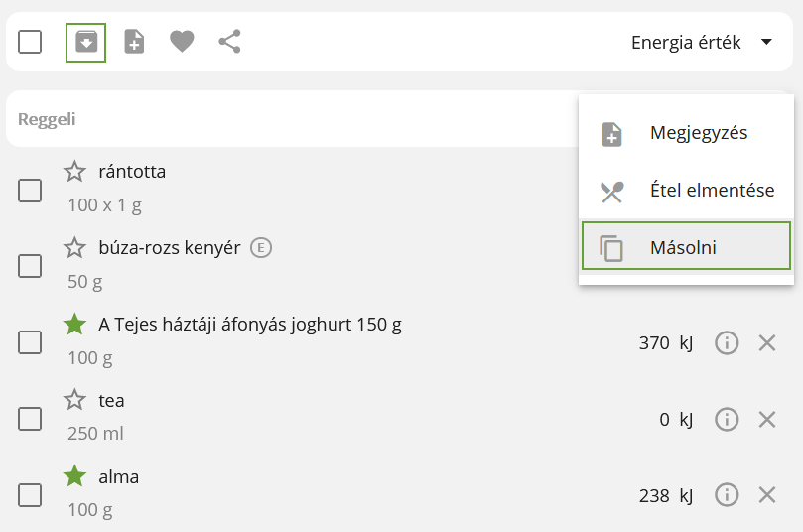Screen dimensions: 803x532
Task: Show info for tea entry
Action: [727, 420]
